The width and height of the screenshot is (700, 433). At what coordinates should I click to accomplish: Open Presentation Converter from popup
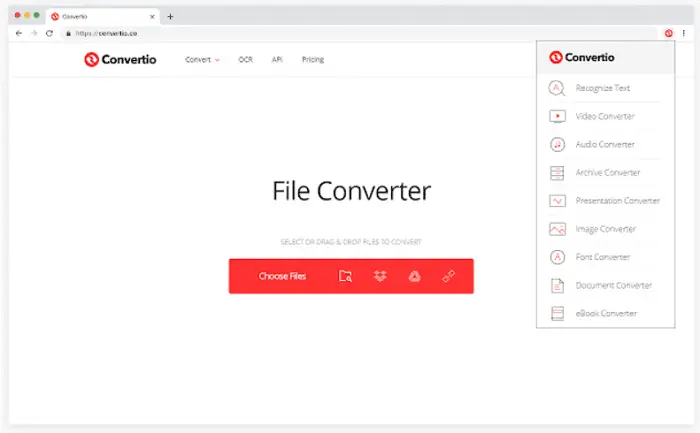(617, 201)
